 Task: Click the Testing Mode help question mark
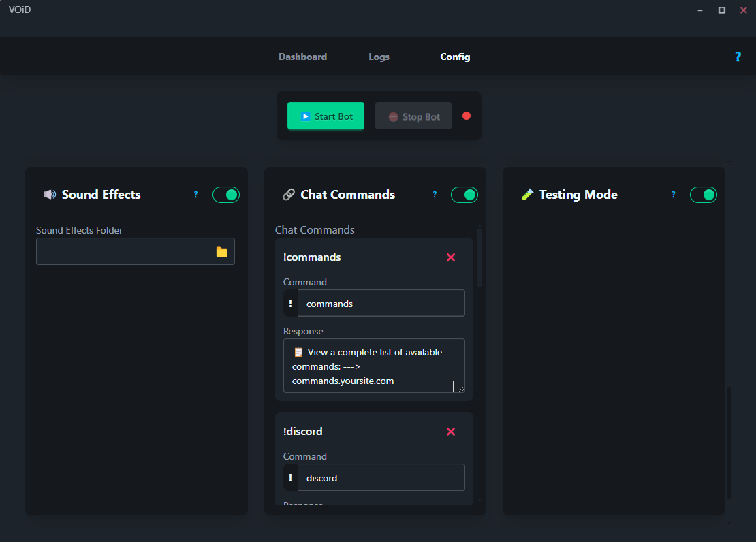[x=673, y=195]
